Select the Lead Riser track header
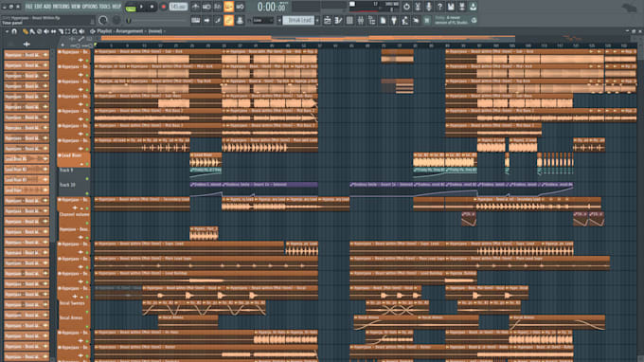This screenshot has height=362, width=644. pyautogui.click(x=74, y=159)
